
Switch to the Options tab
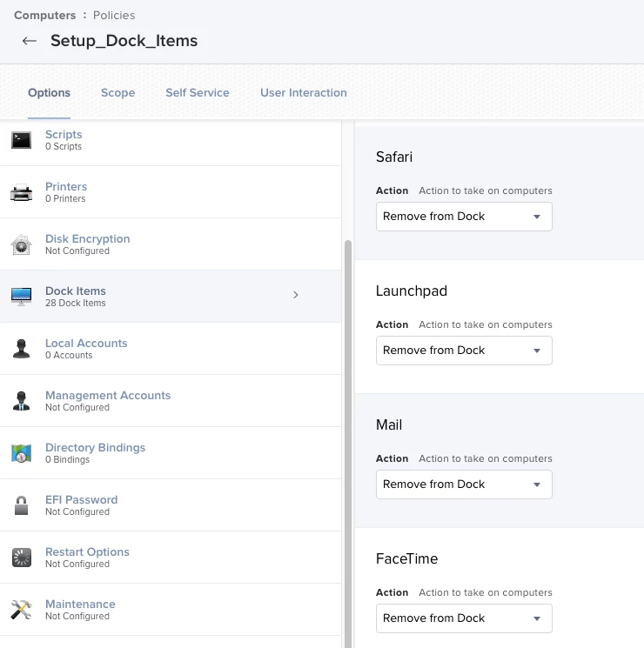(x=49, y=92)
